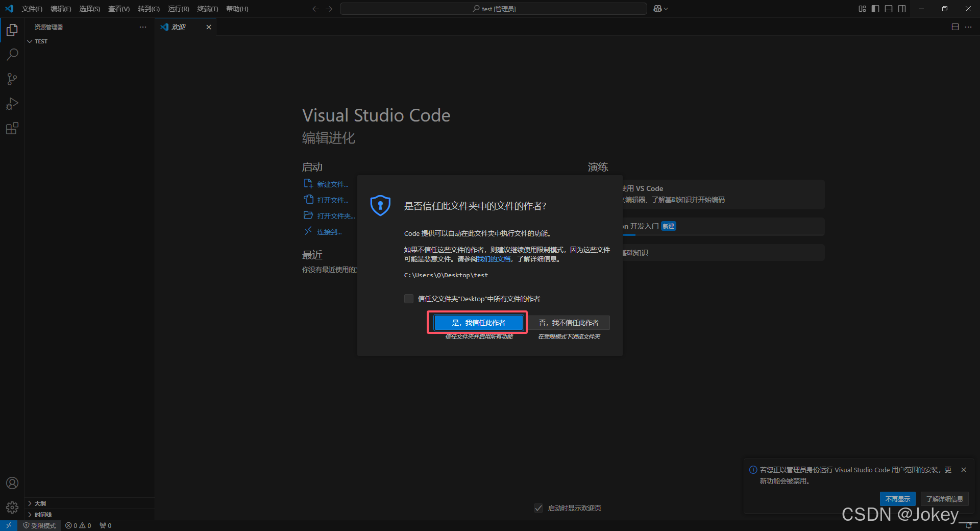Go forward using the navigation arrow
Viewport: 980px width, 531px height.
(329, 9)
